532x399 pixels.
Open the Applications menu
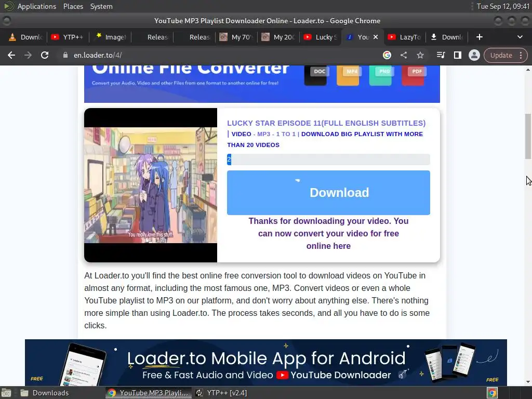(x=37, y=6)
